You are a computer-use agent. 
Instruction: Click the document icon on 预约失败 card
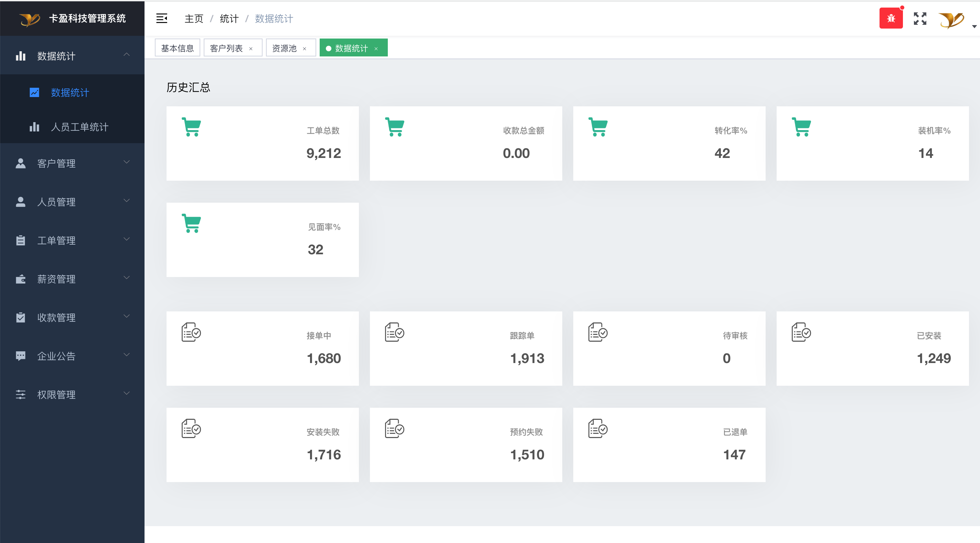tap(394, 428)
